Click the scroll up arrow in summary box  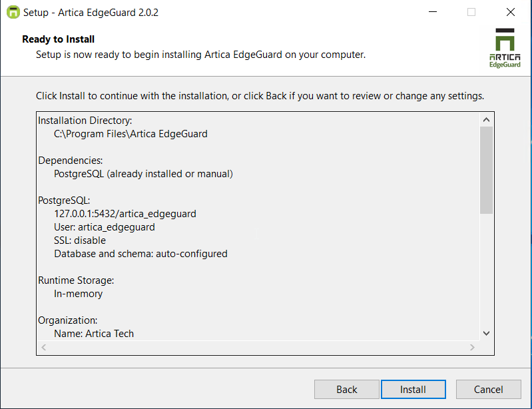tap(486, 120)
